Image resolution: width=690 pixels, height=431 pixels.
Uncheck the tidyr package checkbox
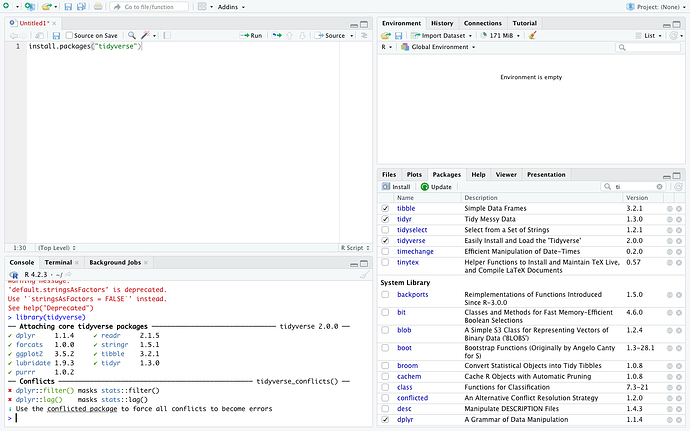pyautogui.click(x=385, y=219)
